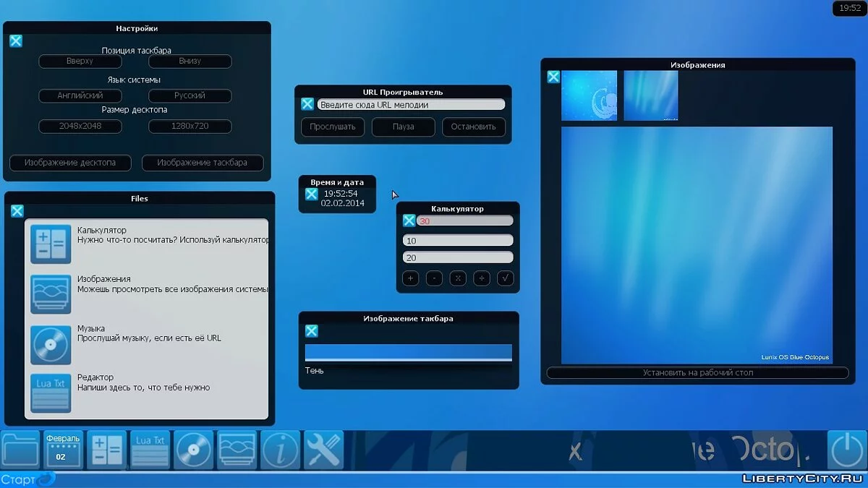Select Музыка icon in the Files window

pos(50,345)
